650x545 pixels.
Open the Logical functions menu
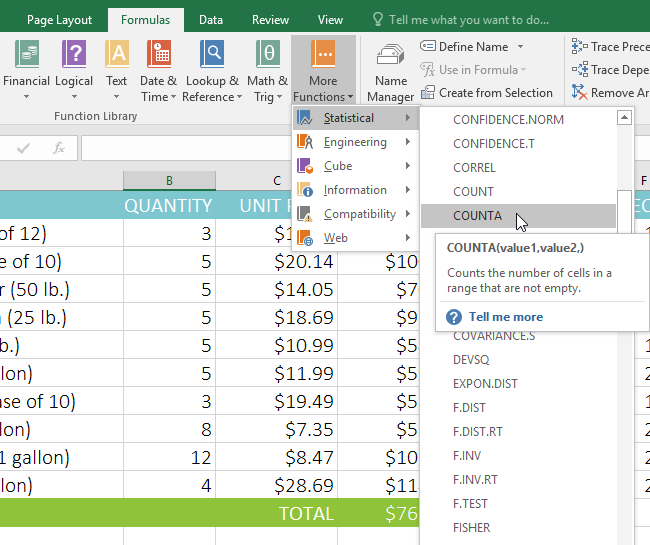click(x=74, y=70)
